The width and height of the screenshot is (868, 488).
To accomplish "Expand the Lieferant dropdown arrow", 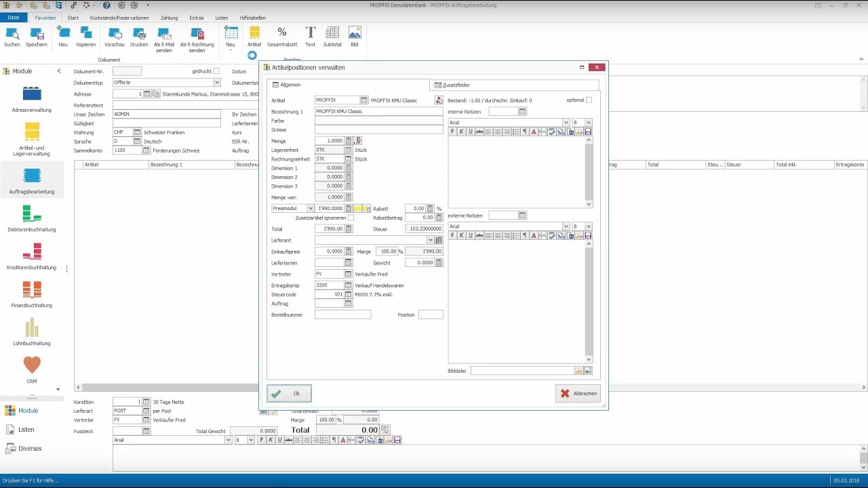I will point(430,240).
